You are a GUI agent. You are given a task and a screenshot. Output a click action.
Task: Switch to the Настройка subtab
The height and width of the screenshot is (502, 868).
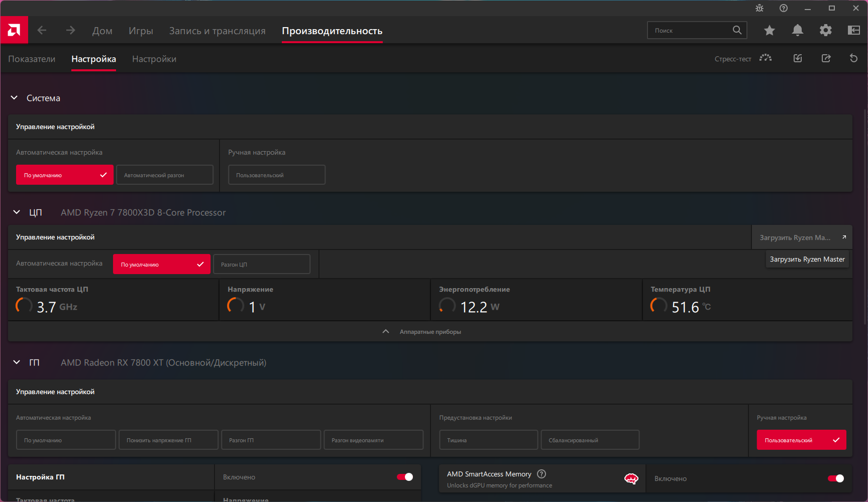tap(93, 59)
